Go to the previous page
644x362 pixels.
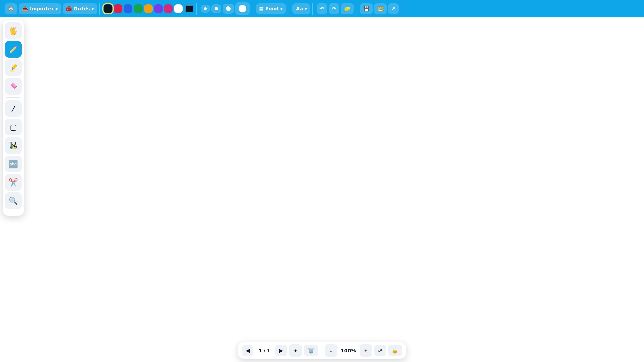click(248, 351)
